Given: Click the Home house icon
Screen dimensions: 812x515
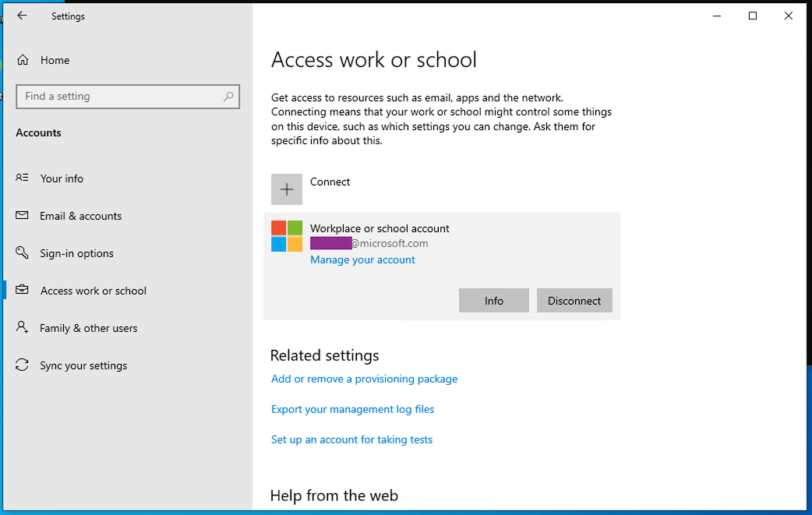Looking at the screenshot, I should coord(23,60).
